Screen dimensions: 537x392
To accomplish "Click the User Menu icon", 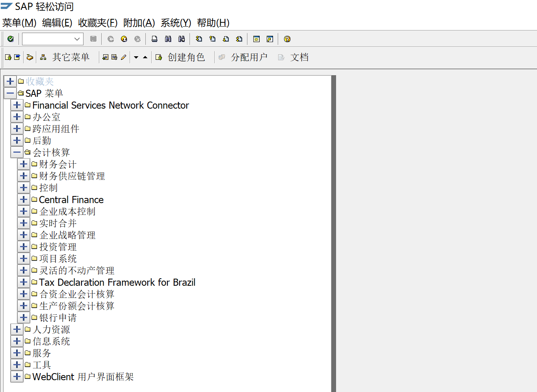I will point(8,57).
